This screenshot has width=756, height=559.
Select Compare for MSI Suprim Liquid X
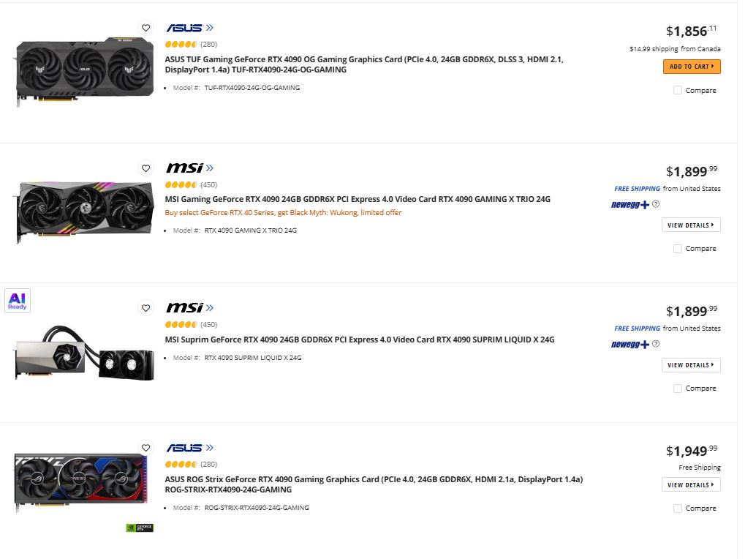click(x=678, y=389)
